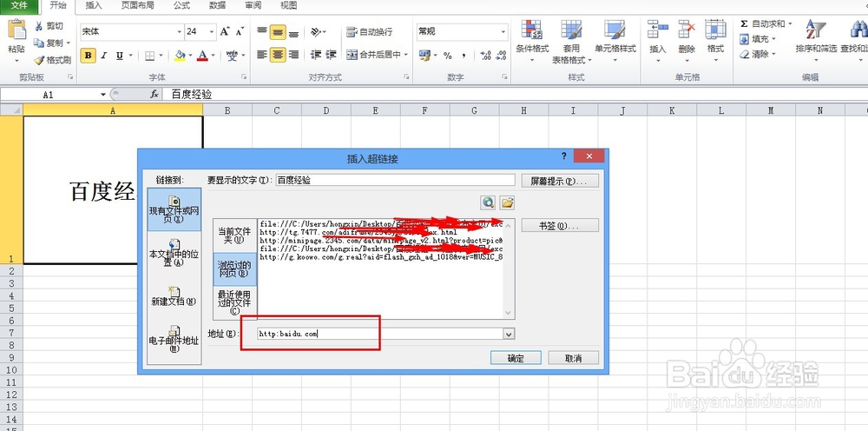Click the browse for file folder icon
The width and height of the screenshot is (868, 431).
[507, 202]
